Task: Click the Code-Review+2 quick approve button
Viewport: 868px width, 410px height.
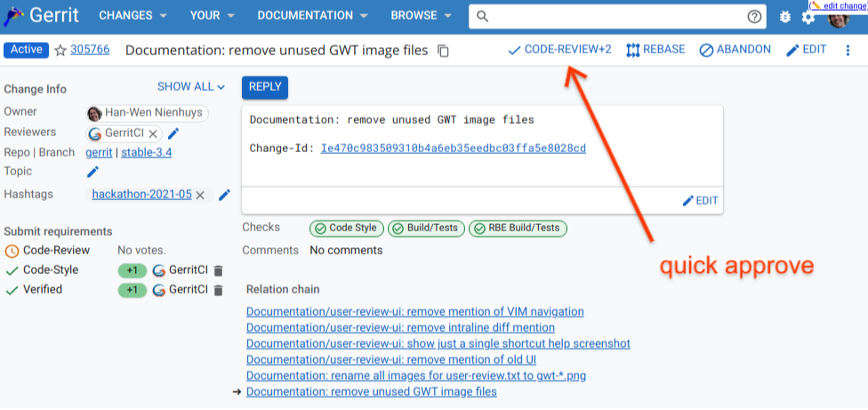Action: click(x=559, y=50)
